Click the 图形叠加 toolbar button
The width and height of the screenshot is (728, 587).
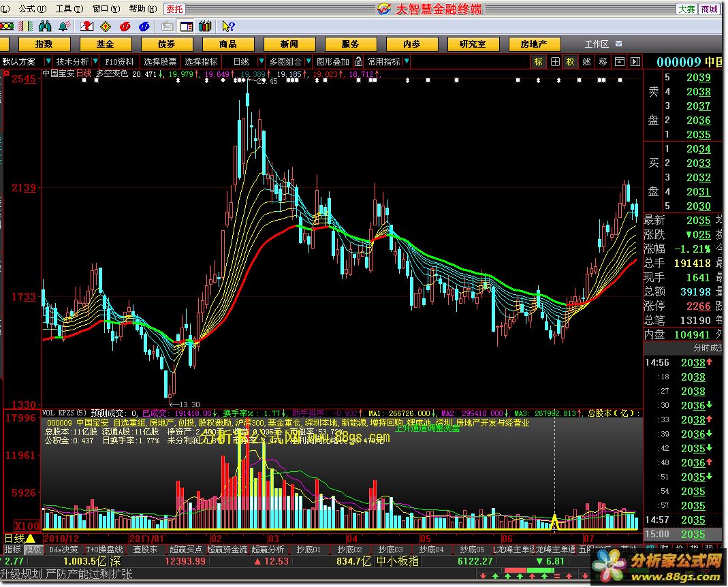pos(332,61)
